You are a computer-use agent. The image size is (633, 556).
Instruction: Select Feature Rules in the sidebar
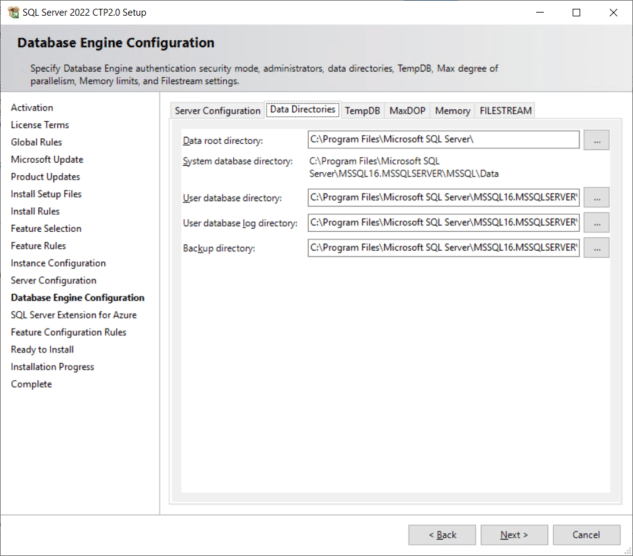(x=38, y=246)
